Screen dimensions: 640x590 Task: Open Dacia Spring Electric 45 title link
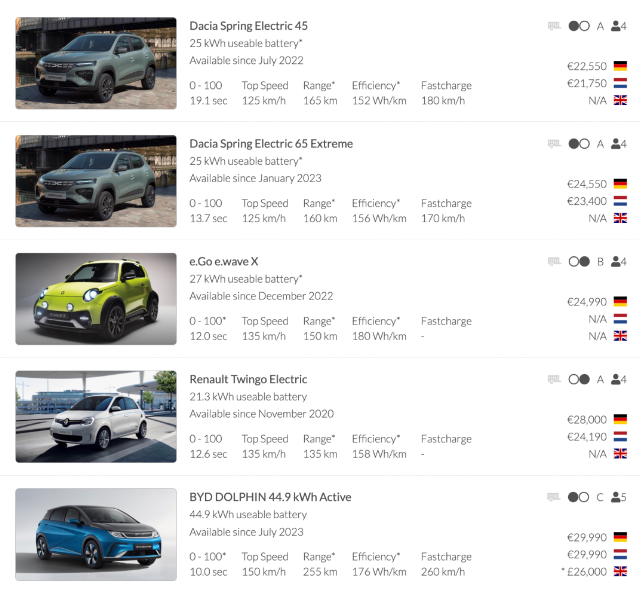tap(248, 26)
